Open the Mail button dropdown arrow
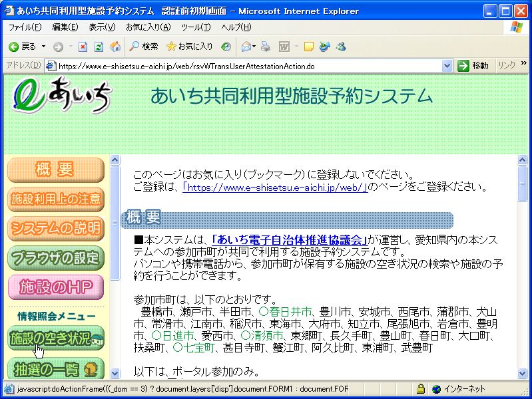Image resolution: width=532 pixels, height=399 pixels. tap(254, 47)
